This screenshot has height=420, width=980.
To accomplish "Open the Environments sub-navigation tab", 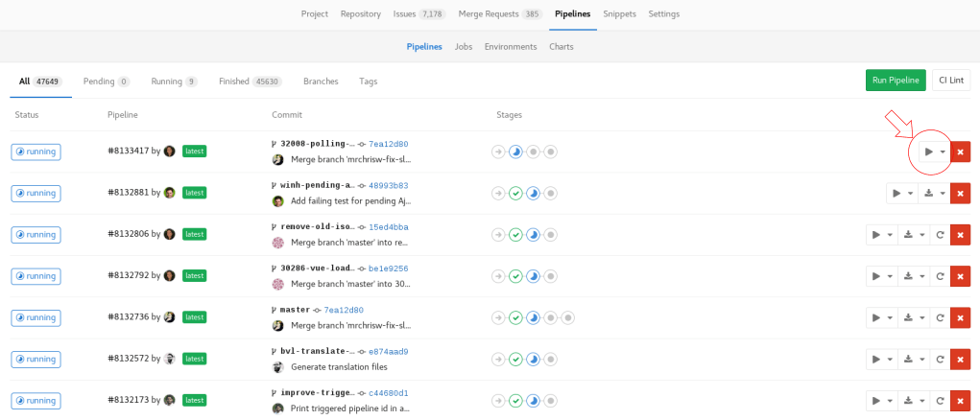I will [510, 46].
